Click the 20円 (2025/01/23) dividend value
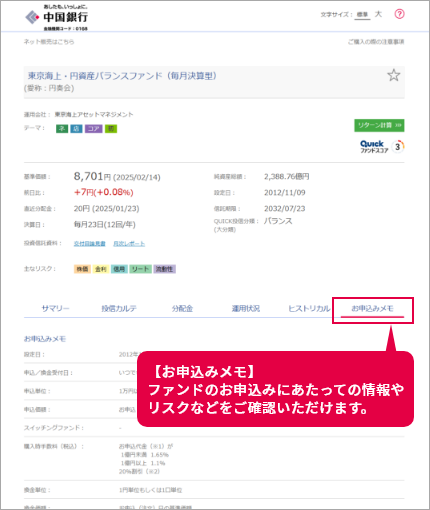 pyautogui.click(x=107, y=209)
